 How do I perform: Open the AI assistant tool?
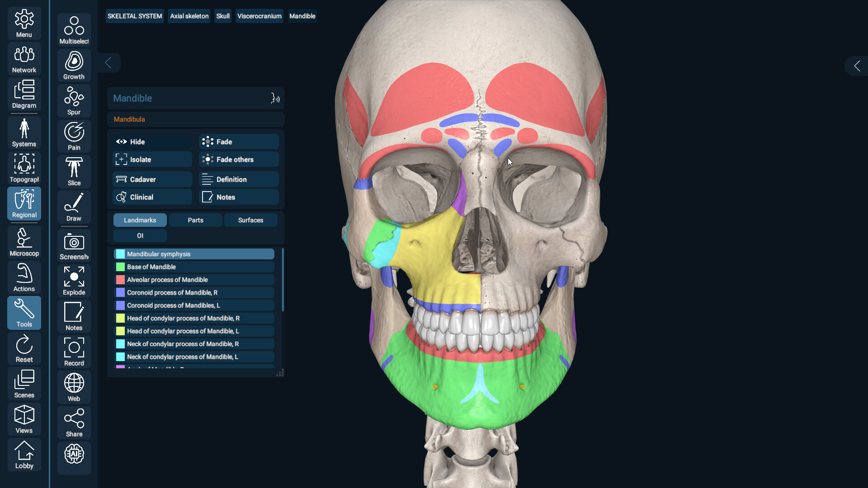(x=74, y=458)
